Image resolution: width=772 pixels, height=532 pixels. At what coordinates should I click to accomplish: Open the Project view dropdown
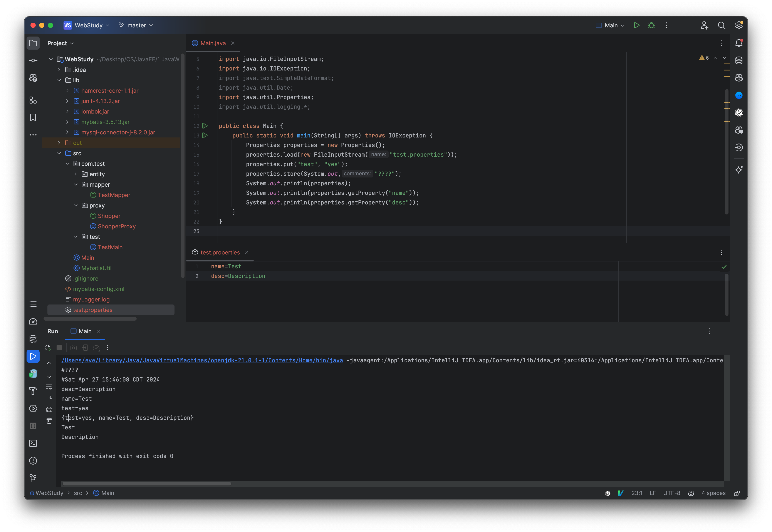[60, 43]
